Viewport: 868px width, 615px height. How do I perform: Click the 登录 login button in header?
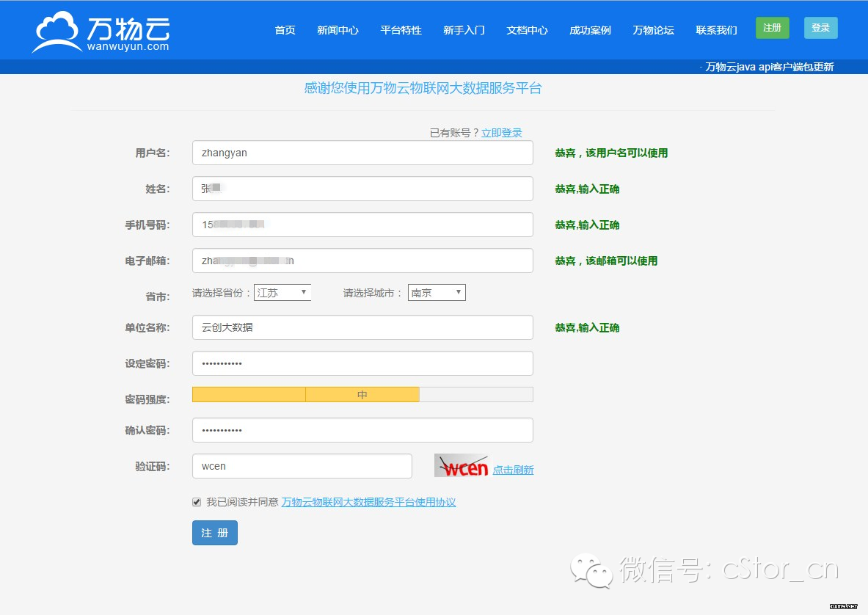(820, 28)
